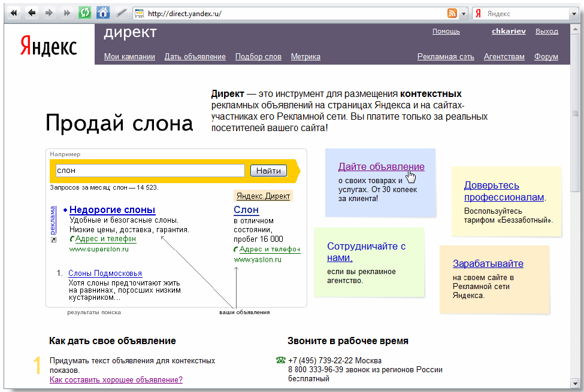Image resolution: width=584 pixels, height=392 pixels.
Task: Go forward with the forward arrow
Action: (x=49, y=13)
